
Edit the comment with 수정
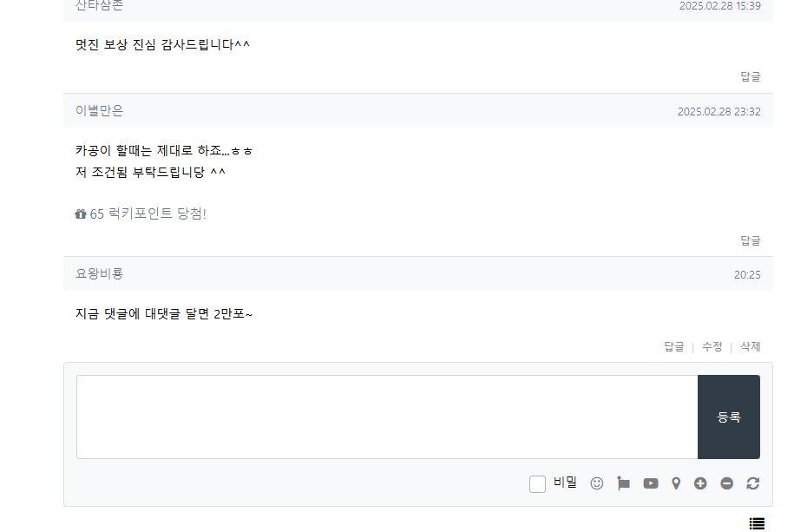[x=712, y=346]
